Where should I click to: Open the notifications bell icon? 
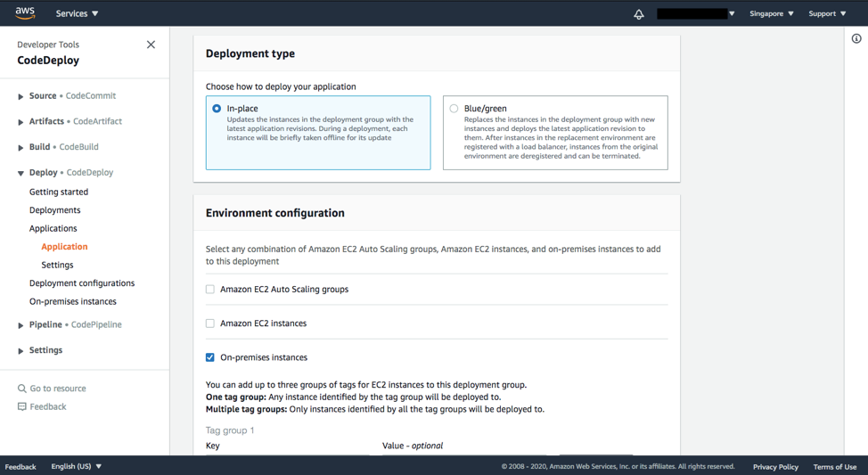(639, 14)
